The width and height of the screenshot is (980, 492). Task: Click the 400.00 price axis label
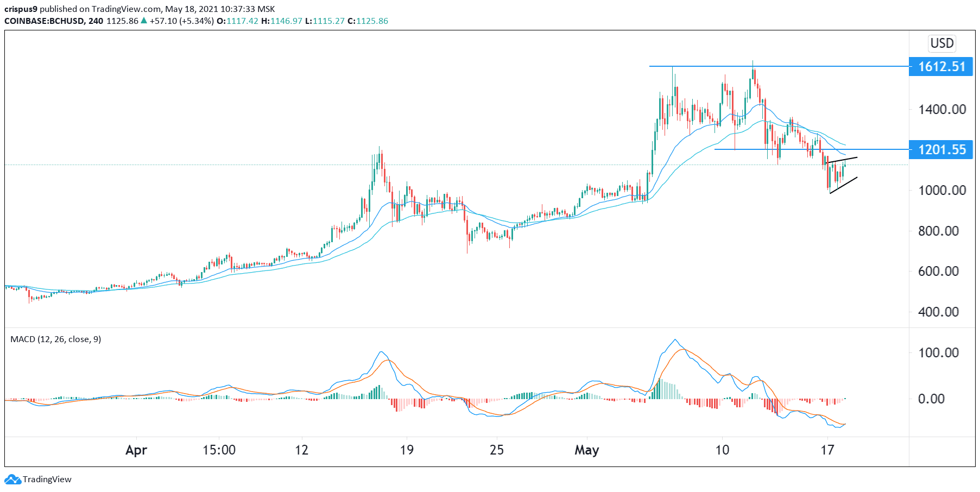coord(938,312)
